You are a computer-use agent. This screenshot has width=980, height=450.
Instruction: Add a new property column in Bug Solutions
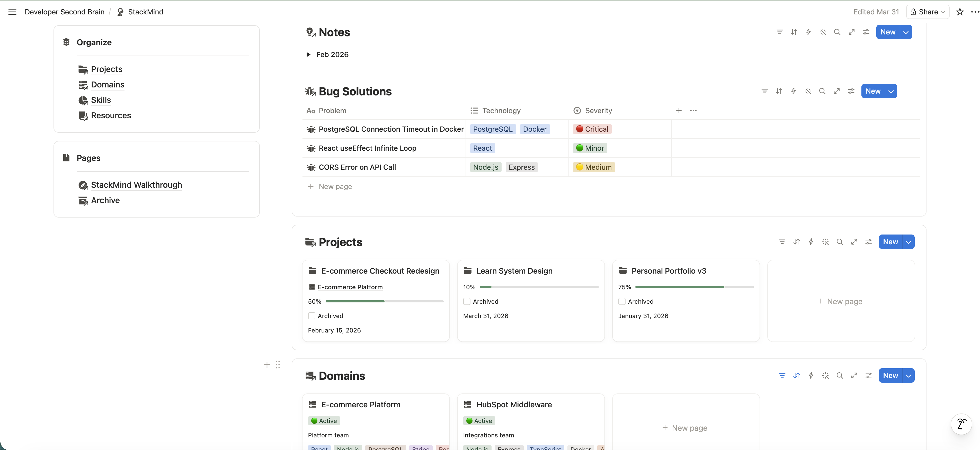coord(679,110)
